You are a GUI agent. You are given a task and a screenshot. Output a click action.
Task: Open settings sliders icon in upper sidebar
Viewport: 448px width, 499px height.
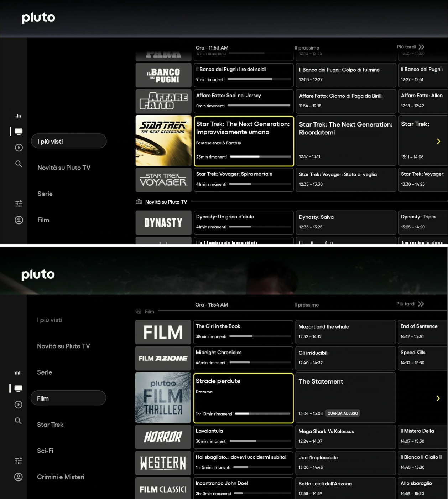(x=19, y=204)
